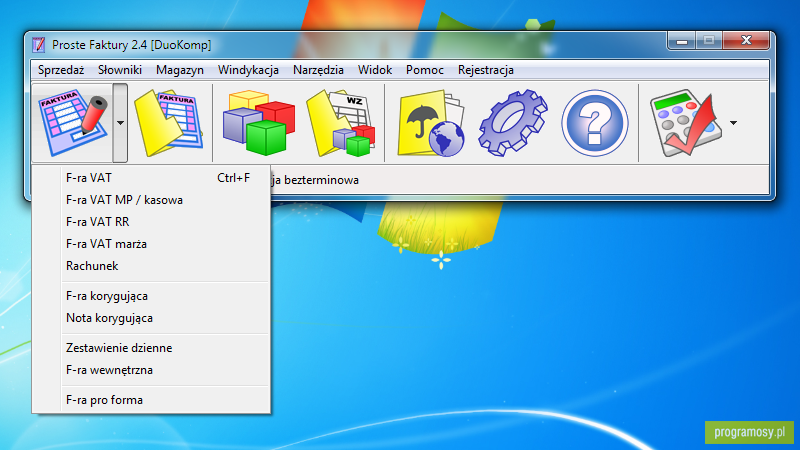Click the Proste Faktures title bar app icon
The width and height of the screenshot is (800, 450).
coord(39,45)
